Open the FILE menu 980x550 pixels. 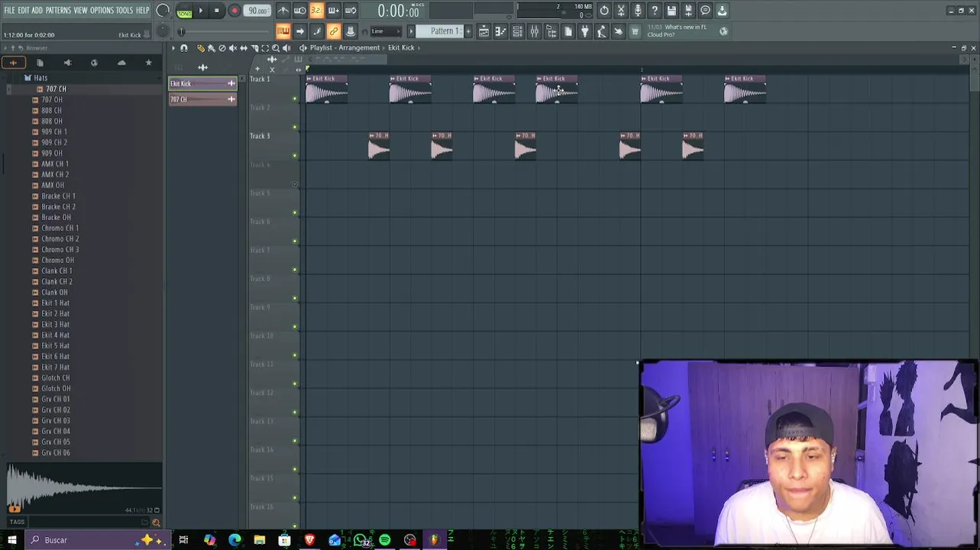coord(9,10)
